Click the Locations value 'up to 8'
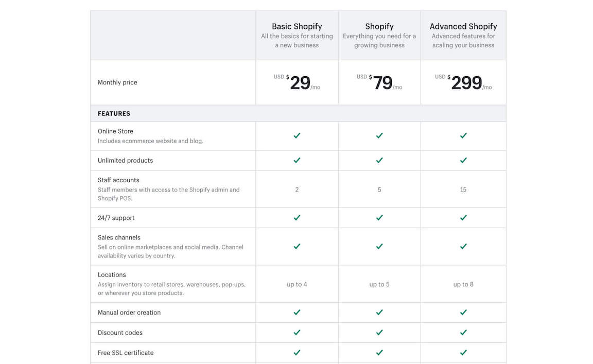The image size is (593, 364). pyautogui.click(x=463, y=284)
